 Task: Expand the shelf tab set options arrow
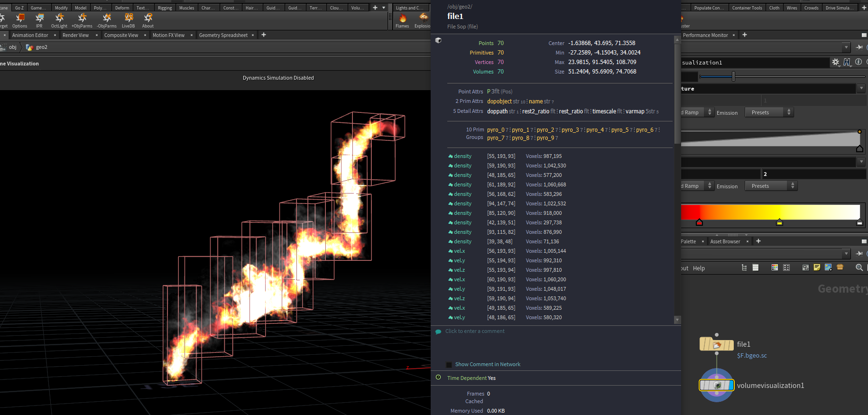(x=384, y=8)
